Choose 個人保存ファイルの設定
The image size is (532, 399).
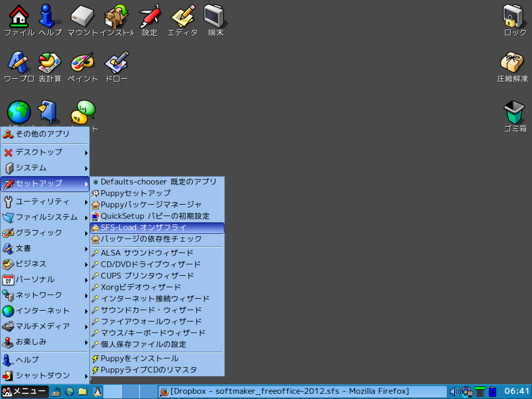point(157,345)
